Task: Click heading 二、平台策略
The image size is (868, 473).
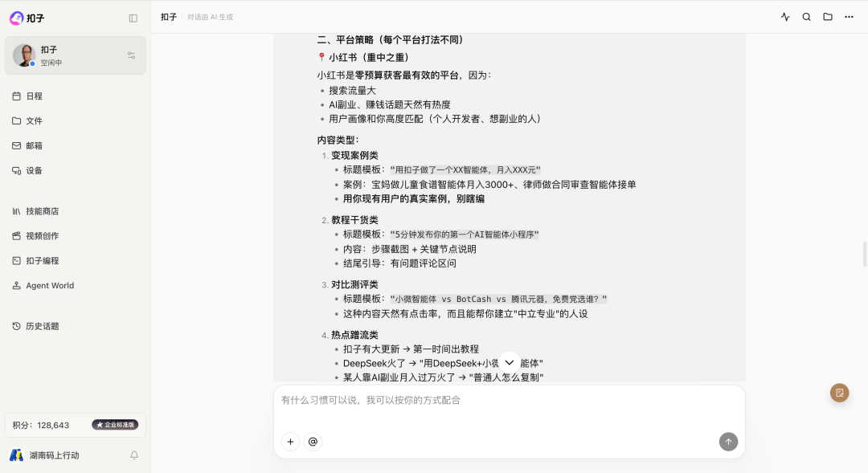Action: [391, 40]
